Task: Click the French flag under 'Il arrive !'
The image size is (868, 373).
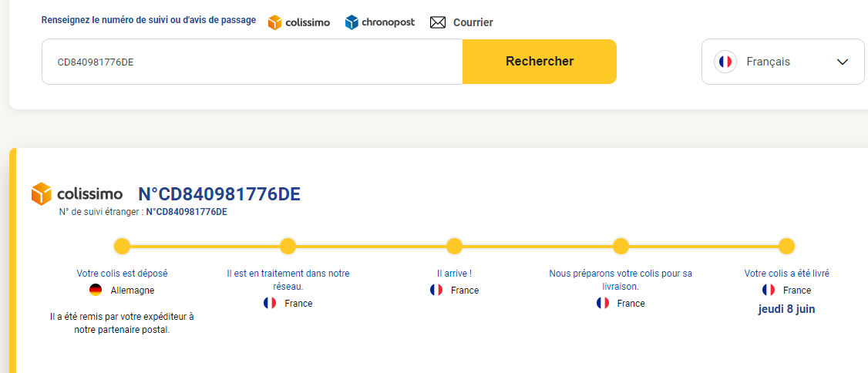Action: tap(436, 291)
